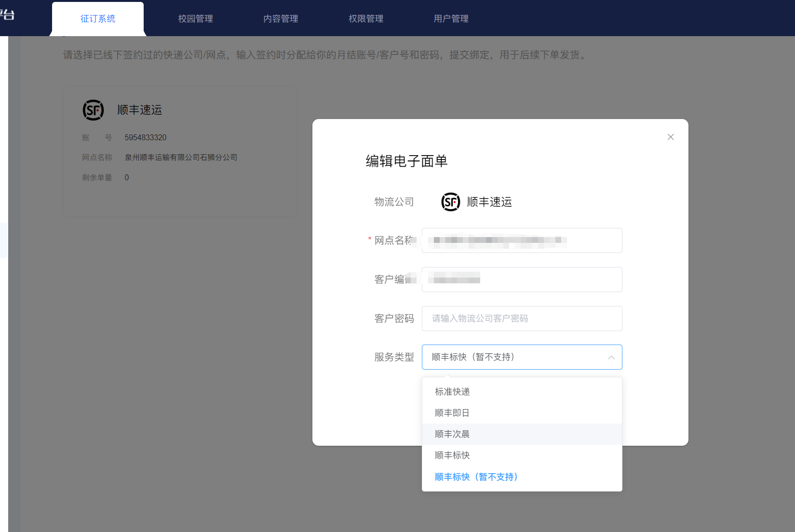The height and width of the screenshot is (532, 795).
Task: Click 泉州顺丰运输有限公司石狮分公司 text
Action: pos(181,158)
